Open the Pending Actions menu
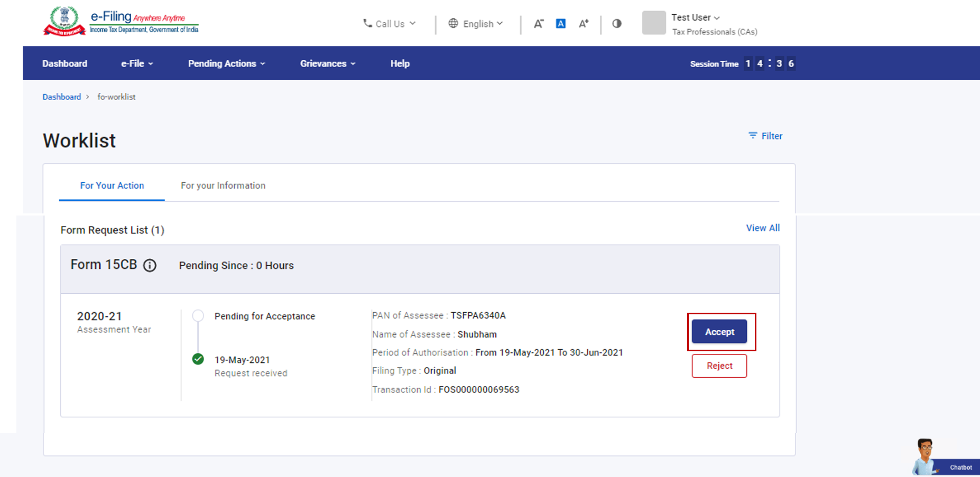980x477 pixels. [226, 63]
